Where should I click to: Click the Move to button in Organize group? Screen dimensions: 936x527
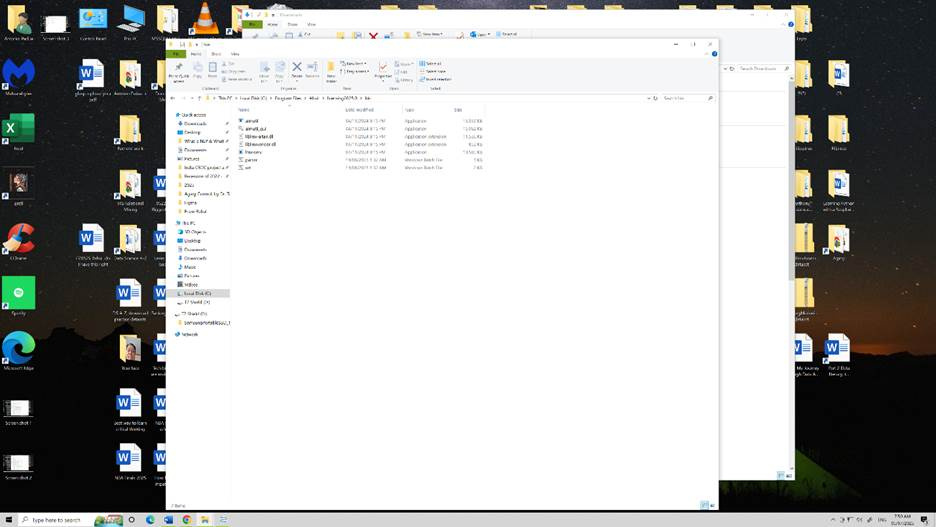coord(264,71)
